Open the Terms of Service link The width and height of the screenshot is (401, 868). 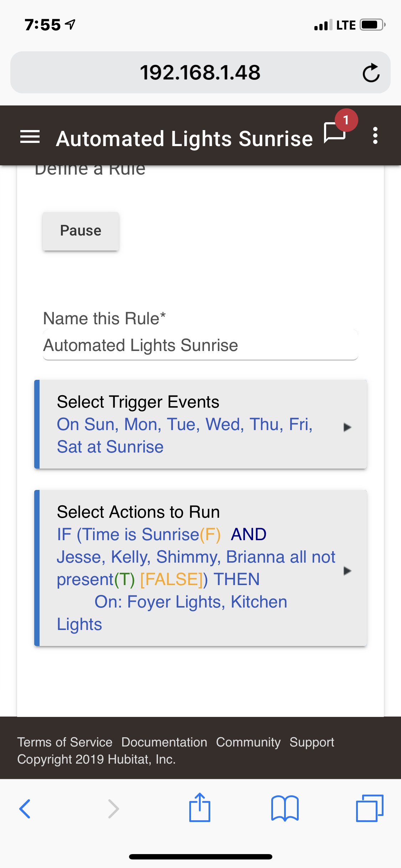click(x=65, y=742)
